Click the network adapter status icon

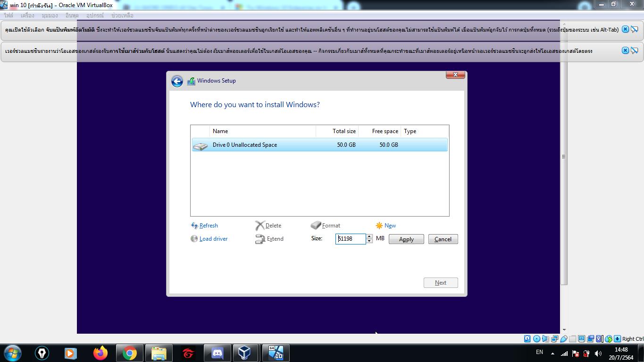point(555,339)
